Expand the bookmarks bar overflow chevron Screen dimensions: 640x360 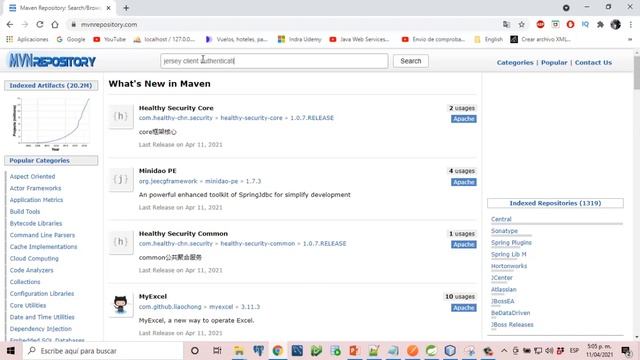point(630,40)
